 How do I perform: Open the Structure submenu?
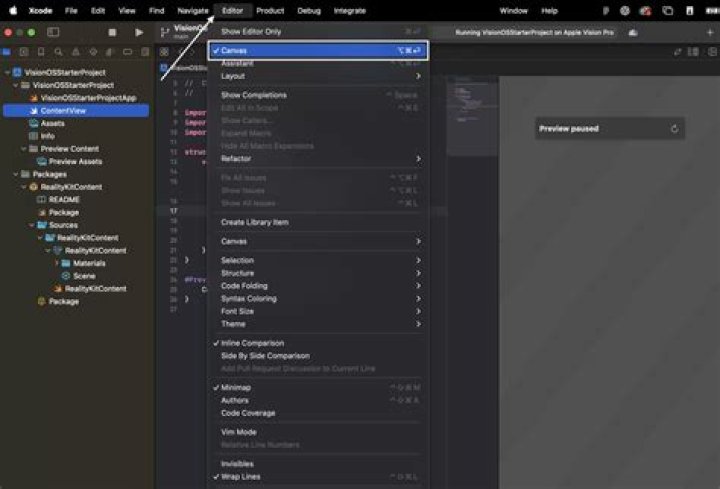(x=318, y=273)
